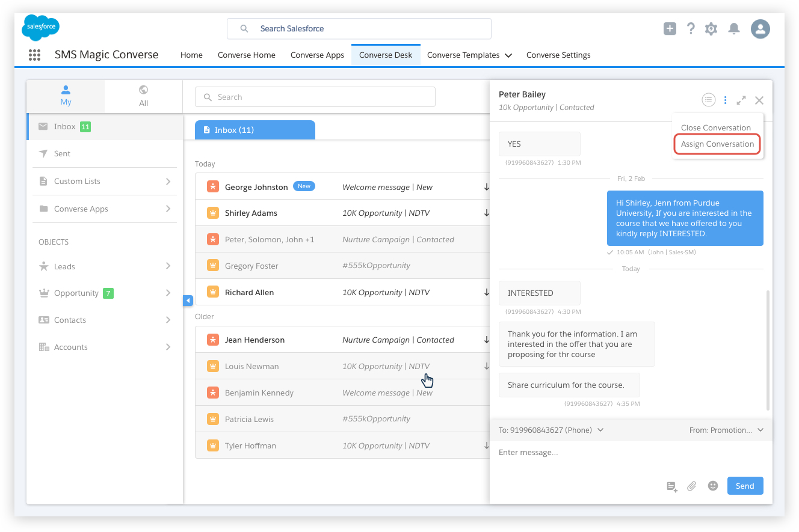This screenshot has height=532, width=799.
Task: Click the opportunity icon beside Patricia Lewis
Action: click(212, 419)
